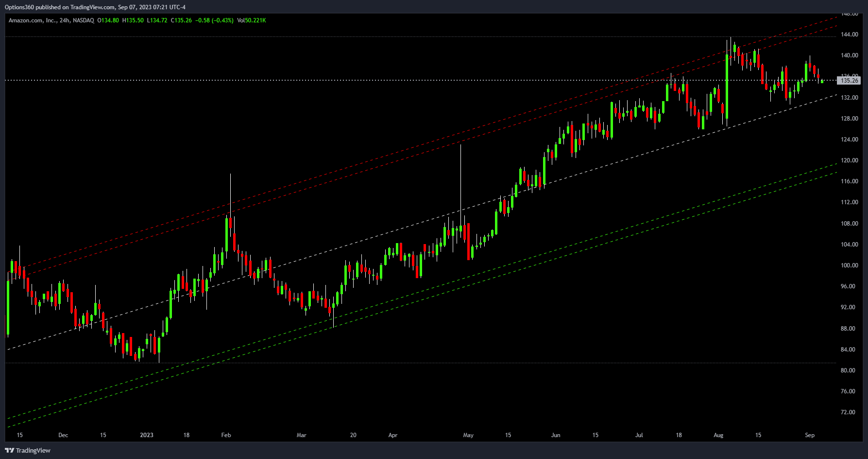Click the Sep label on time axis
This screenshot has height=459, width=868.
pos(810,435)
